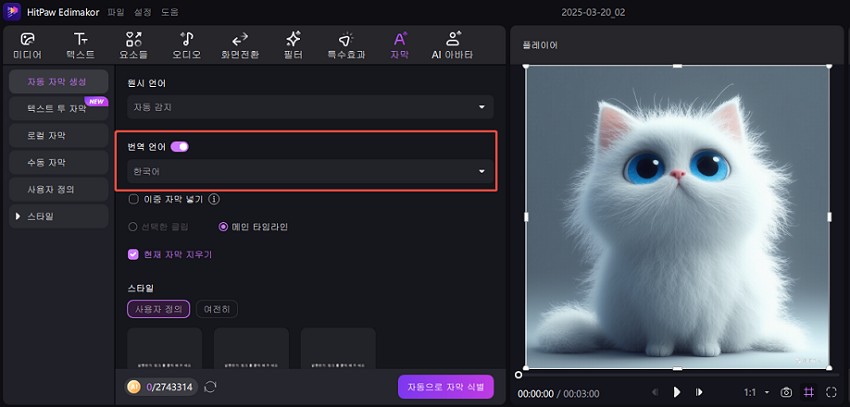This screenshot has width=850, height=407.
Task: Click the 자동으로 자막 식별 button
Action: (x=446, y=387)
